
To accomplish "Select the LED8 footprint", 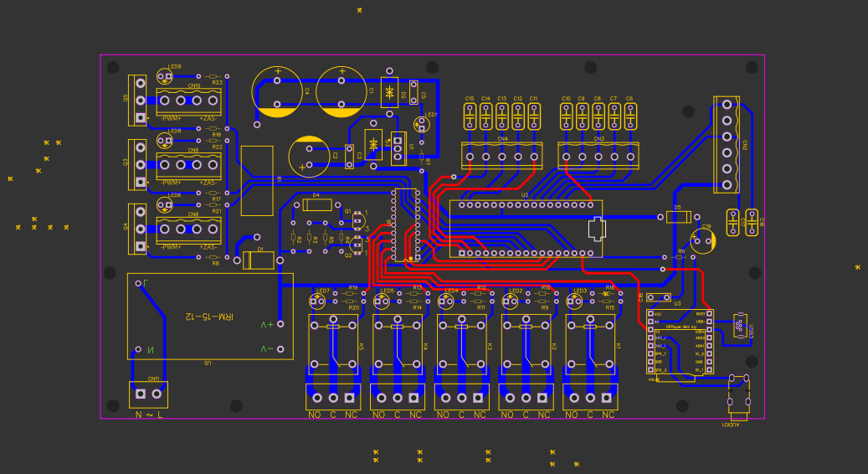I will click(x=164, y=141).
